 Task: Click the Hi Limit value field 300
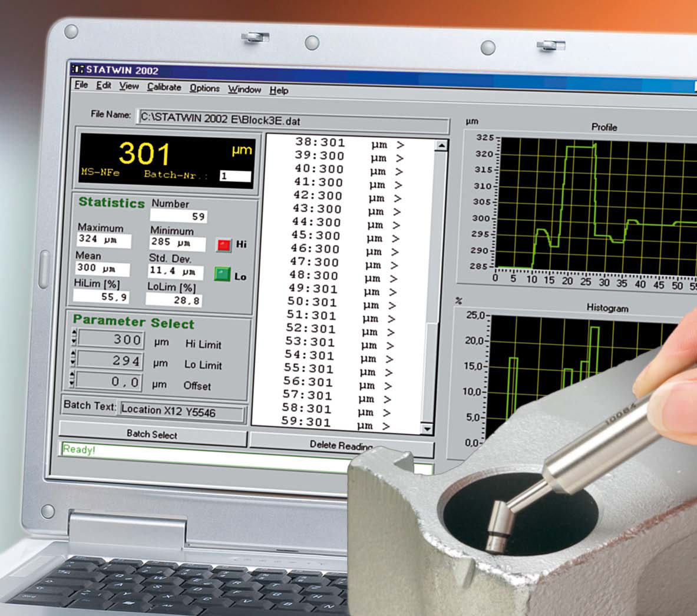pyautogui.click(x=111, y=339)
